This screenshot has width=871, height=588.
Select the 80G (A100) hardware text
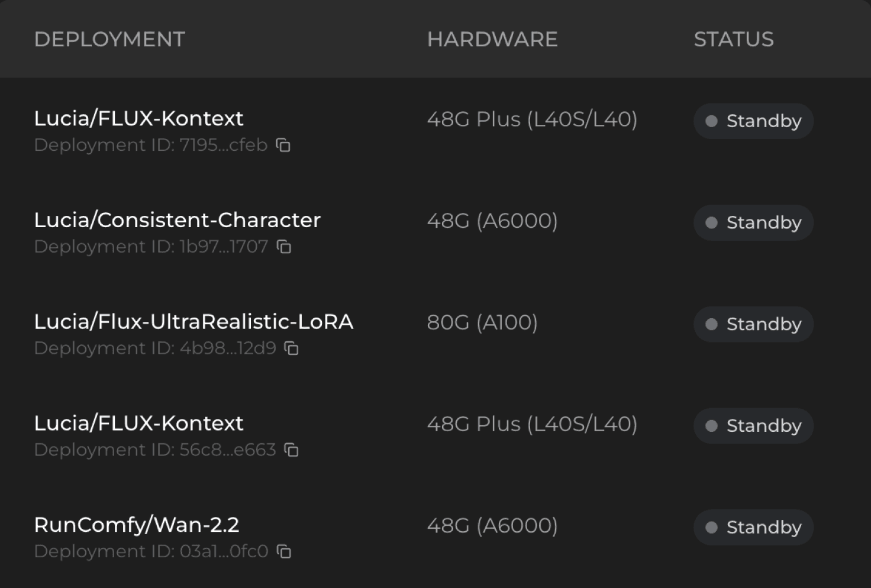click(482, 323)
